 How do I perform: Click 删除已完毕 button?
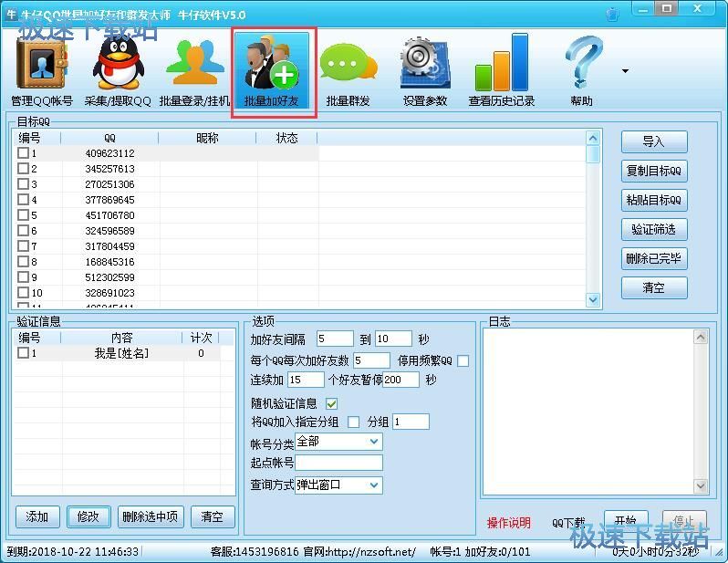(x=654, y=259)
